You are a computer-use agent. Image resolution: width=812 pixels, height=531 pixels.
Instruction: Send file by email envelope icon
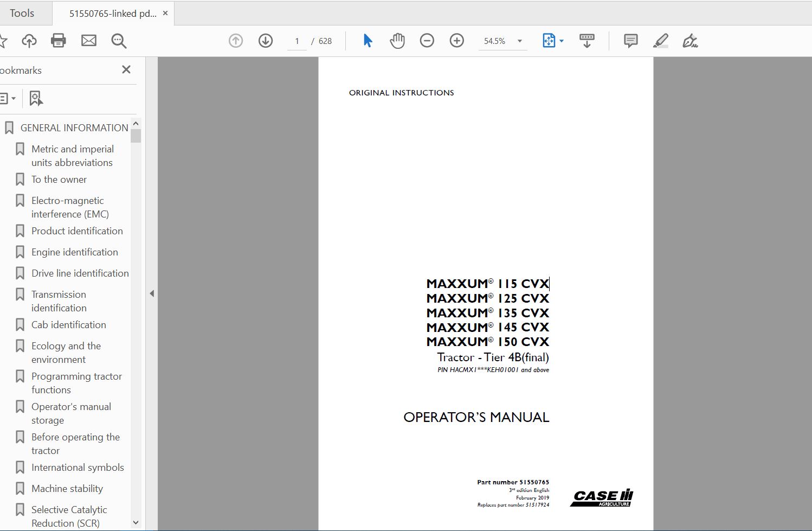88,41
